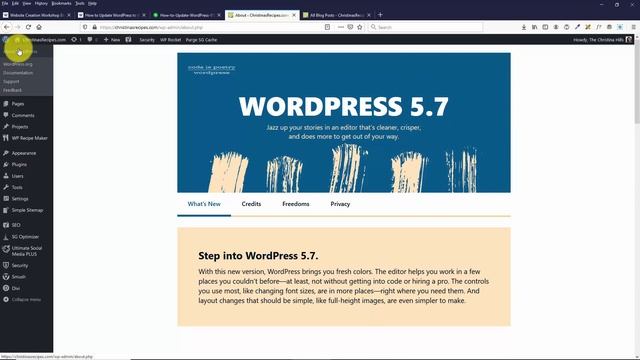This screenshot has height=360, width=640.
Task: Open Documentation link in dropdown
Action: tap(18, 73)
